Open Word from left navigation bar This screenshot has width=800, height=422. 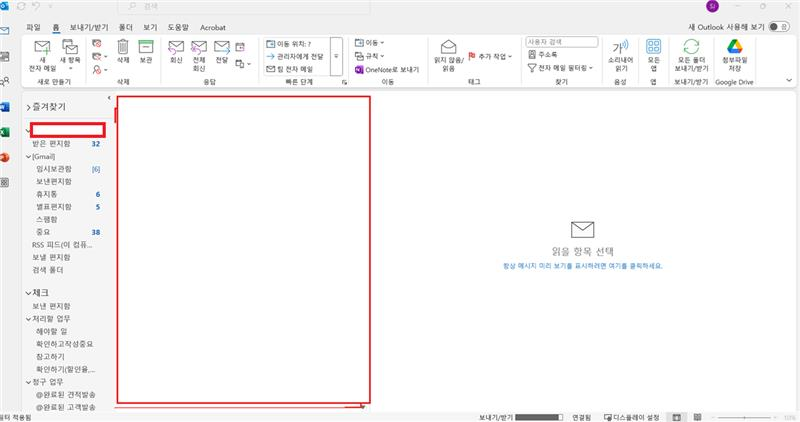pyautogui.click(x=5, y=107)
